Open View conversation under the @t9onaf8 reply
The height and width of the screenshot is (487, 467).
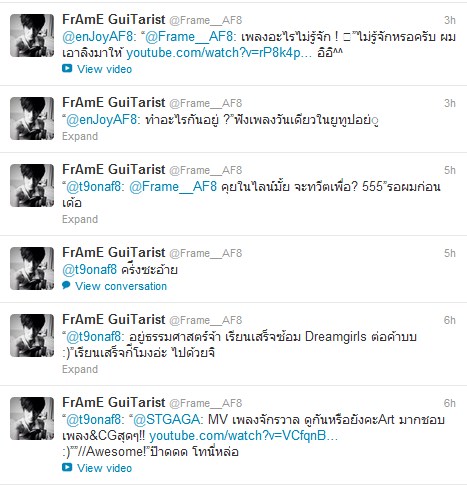point(121,286)
